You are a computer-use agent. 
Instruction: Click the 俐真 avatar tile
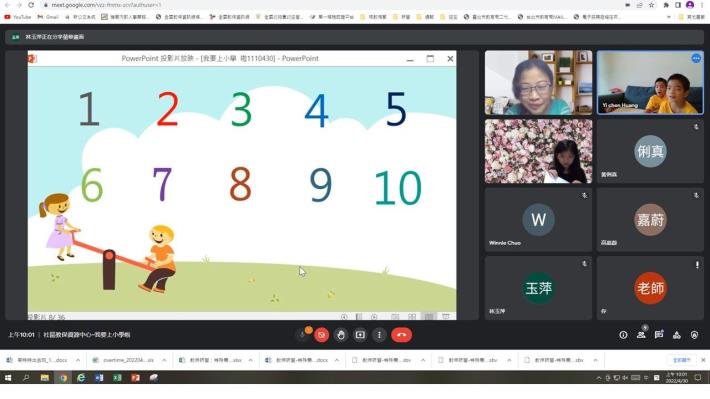point(650,151)
